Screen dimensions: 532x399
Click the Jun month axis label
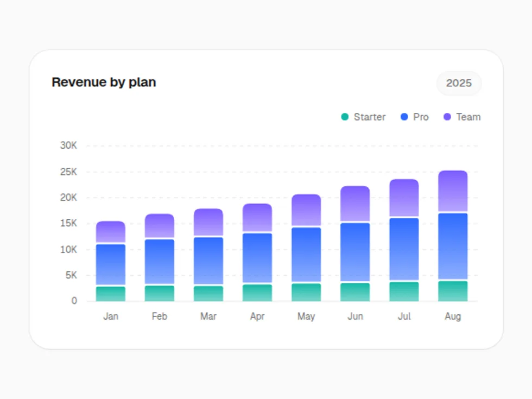(355, 316)
